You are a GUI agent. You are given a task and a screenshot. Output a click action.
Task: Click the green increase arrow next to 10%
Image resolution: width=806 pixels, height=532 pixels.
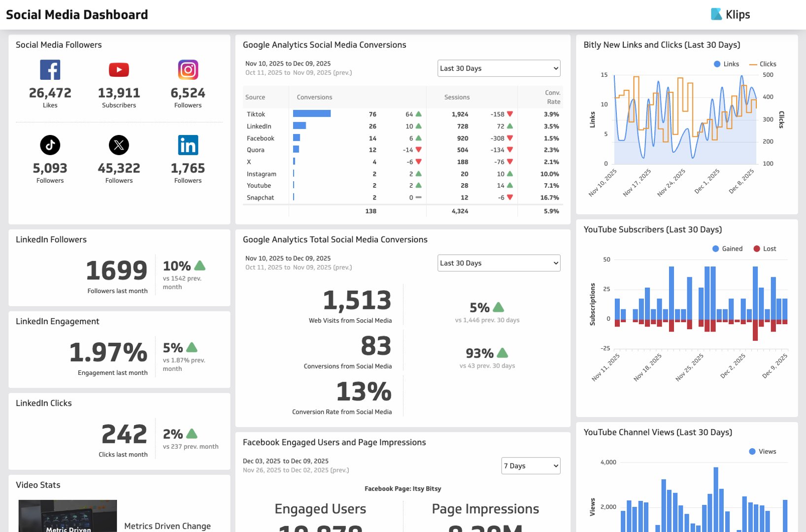point(200,266)
